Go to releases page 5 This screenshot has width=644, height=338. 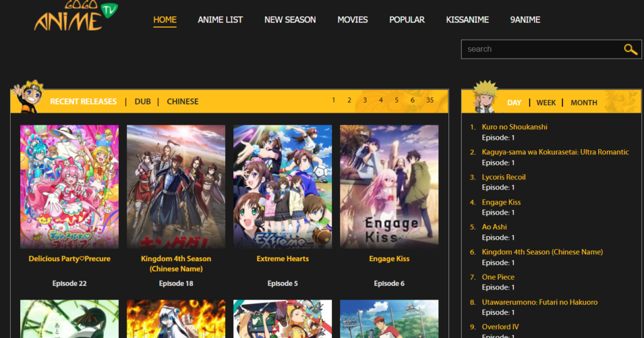396,100
